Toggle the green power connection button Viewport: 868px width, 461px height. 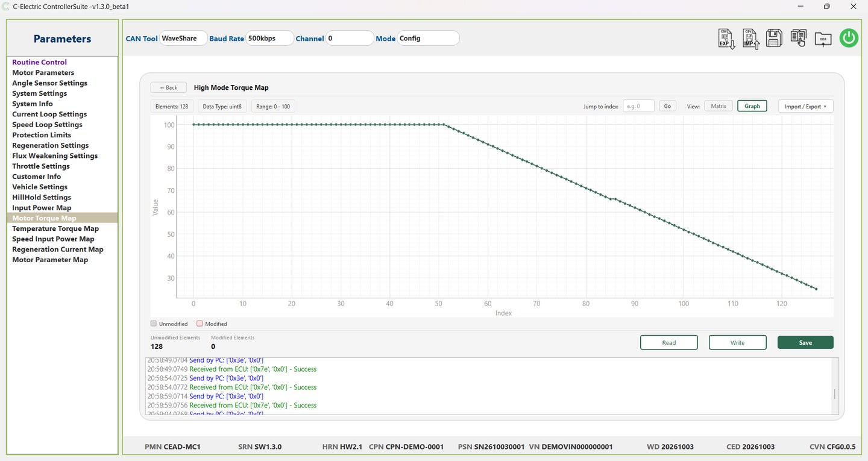[x=849, y=38]
